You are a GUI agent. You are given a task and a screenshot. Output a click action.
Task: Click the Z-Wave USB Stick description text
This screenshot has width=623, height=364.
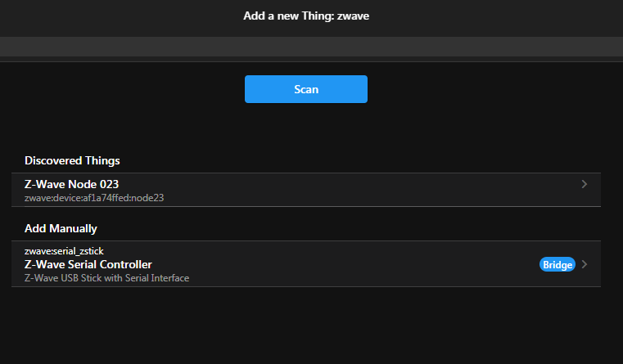point(106,278)
